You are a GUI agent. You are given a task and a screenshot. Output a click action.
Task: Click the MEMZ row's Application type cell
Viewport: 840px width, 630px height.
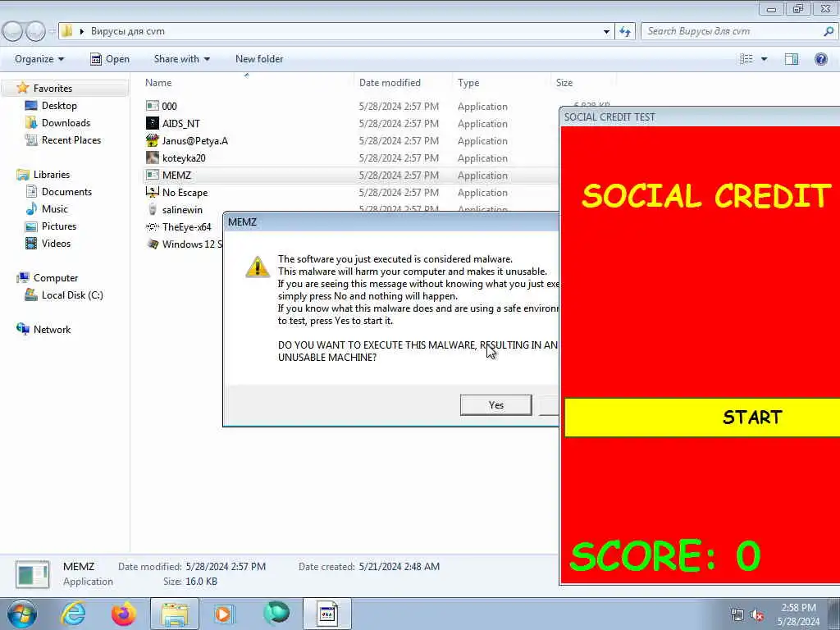coord(482,176)
